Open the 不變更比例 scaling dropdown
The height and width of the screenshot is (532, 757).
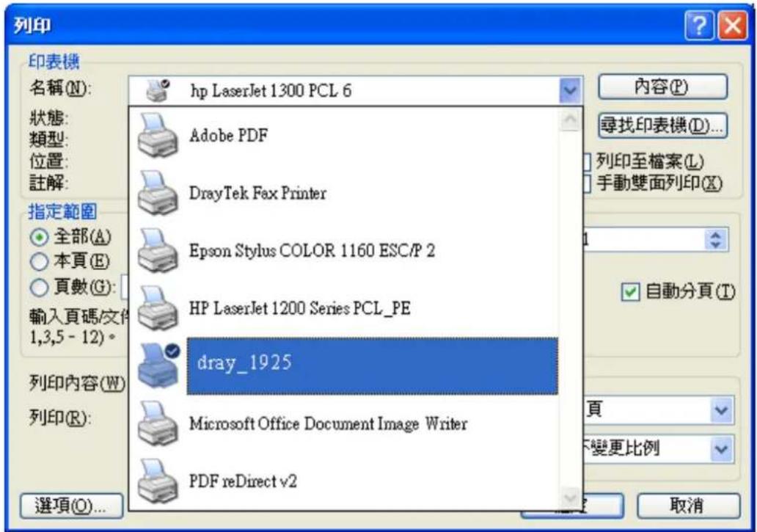[721, 449]
